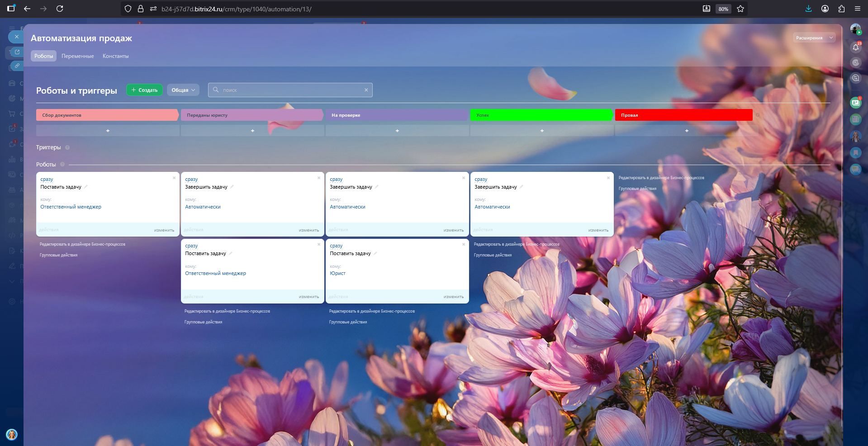Open Групповые действия under the Провал column
Screen dimensions: 868x446
(637, 189)
